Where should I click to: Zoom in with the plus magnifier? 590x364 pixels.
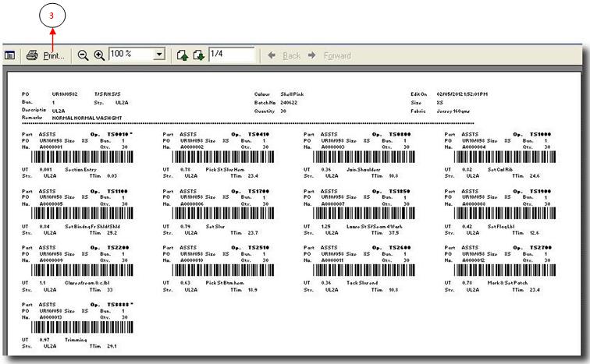(99, 55)
